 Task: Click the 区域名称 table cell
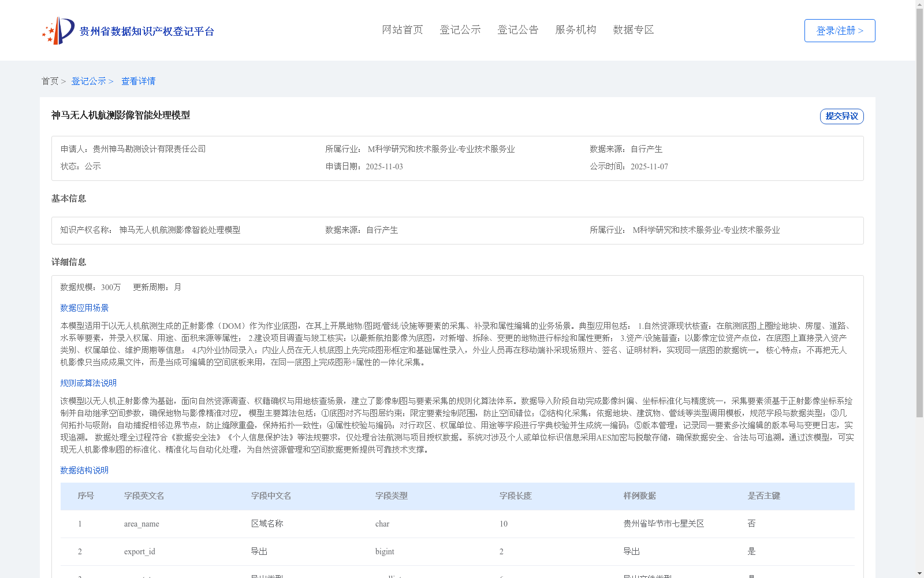pos(267,524)
